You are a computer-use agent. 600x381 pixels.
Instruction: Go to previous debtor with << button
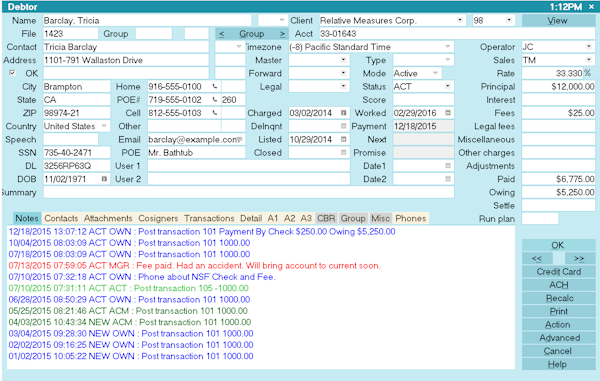(537, 259)
